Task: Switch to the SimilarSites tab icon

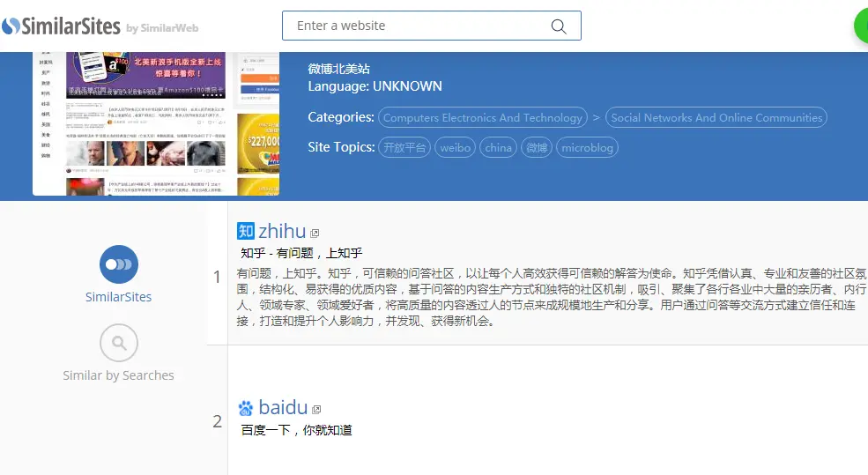Action: click(x=118, y=264)
